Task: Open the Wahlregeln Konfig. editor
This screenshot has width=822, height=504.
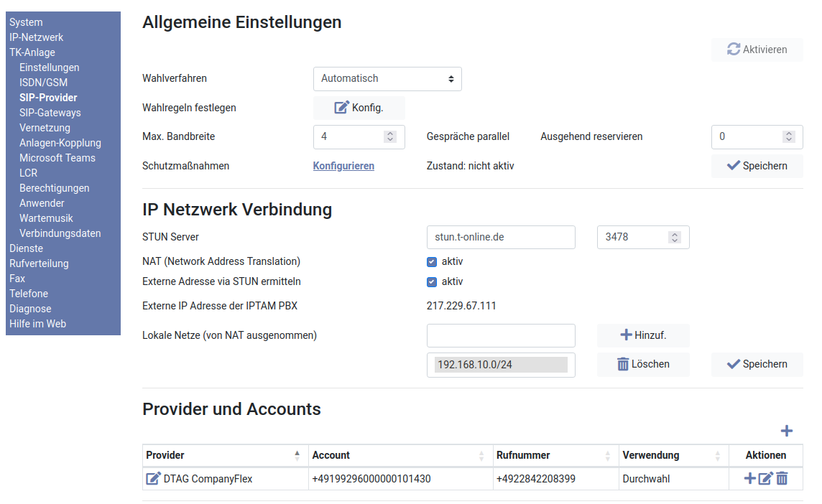Action: pos(359,108)
